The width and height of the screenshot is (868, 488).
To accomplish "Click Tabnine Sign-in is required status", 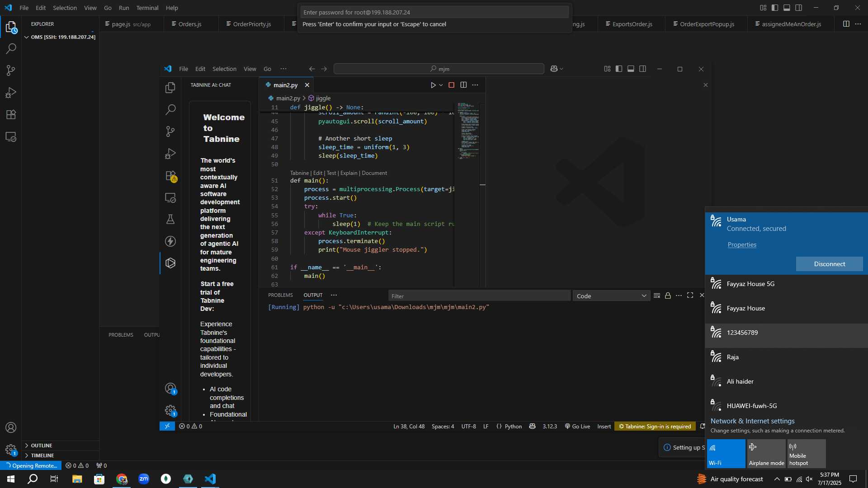I will coord(655,426).
